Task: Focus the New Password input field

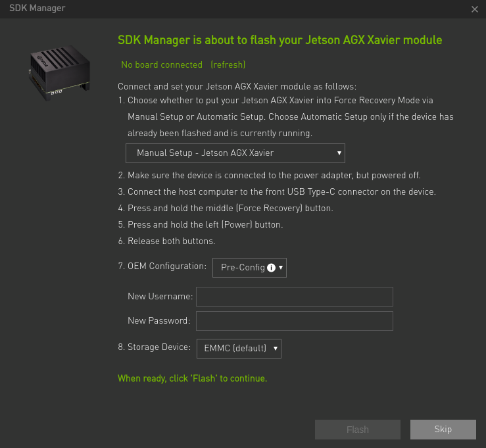Action: point(295,321)
